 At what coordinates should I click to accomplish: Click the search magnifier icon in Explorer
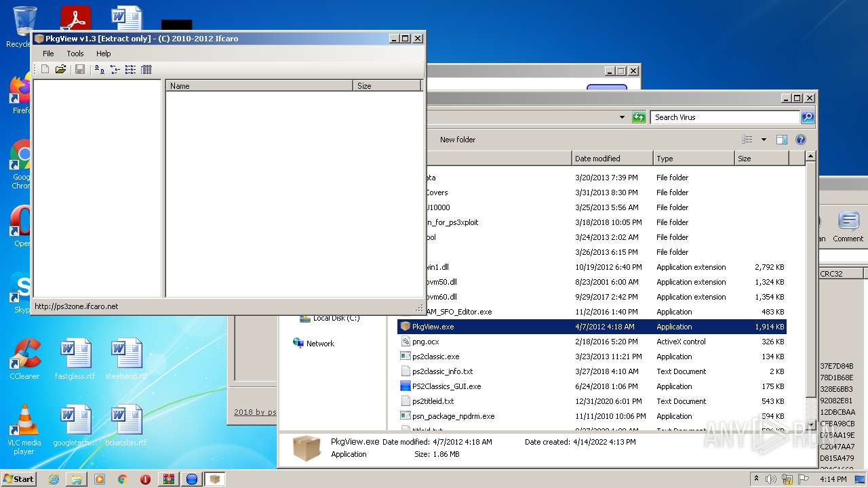[x=807, y=117]
